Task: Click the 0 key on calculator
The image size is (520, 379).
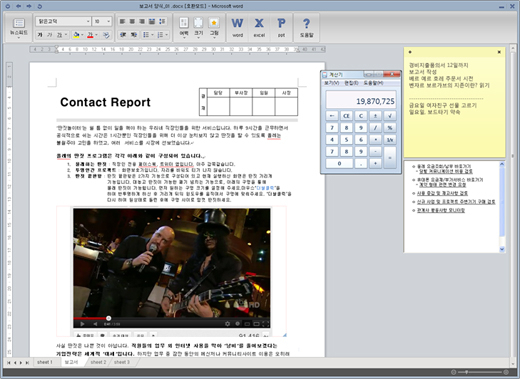Action: pos(339,163)
